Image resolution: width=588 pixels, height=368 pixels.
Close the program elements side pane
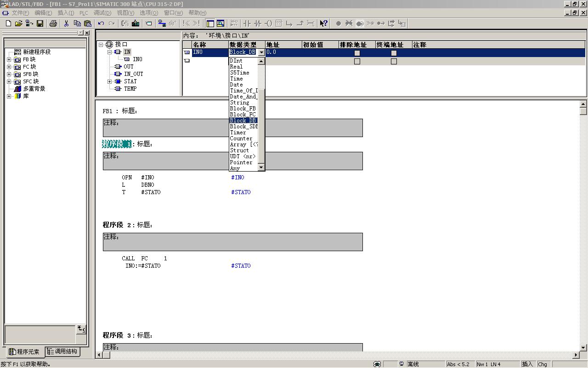[87, 33]
